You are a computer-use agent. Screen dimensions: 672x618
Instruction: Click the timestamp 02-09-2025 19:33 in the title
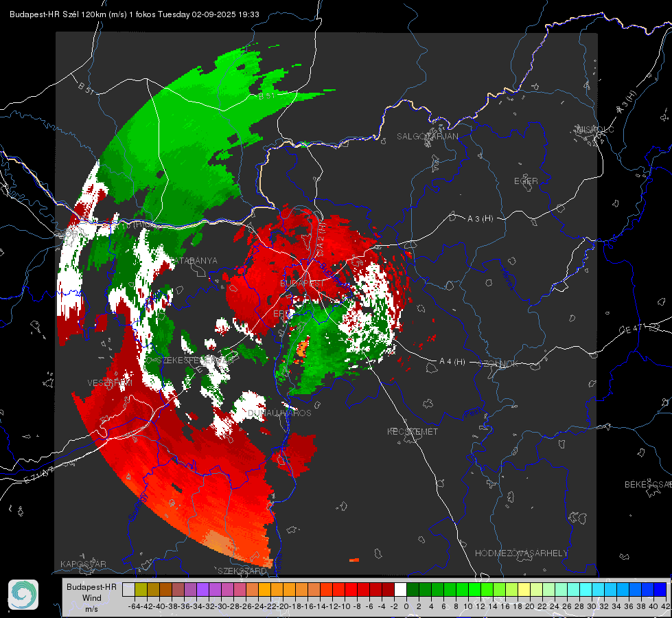point(225,14)
